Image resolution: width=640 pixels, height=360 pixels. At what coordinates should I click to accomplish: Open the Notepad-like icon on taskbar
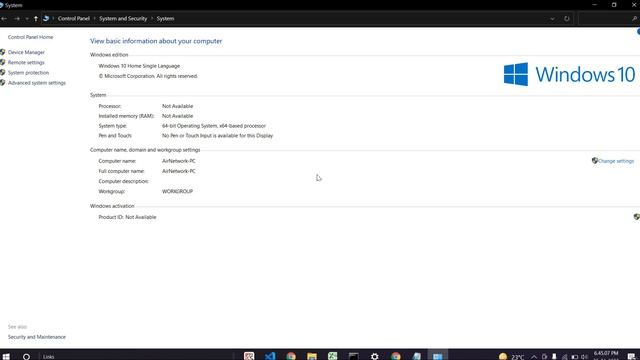416,356
